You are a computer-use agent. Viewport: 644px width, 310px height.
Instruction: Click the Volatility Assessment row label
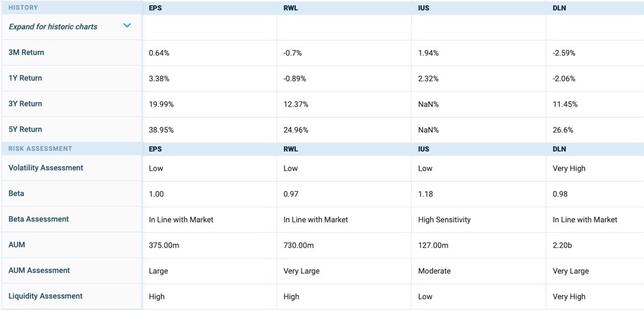point(46,168)
